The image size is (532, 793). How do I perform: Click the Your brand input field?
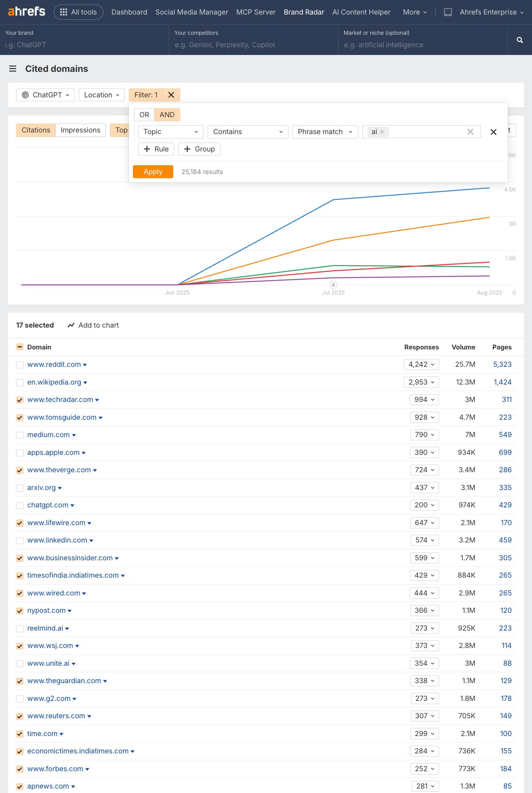click(85, 45)
